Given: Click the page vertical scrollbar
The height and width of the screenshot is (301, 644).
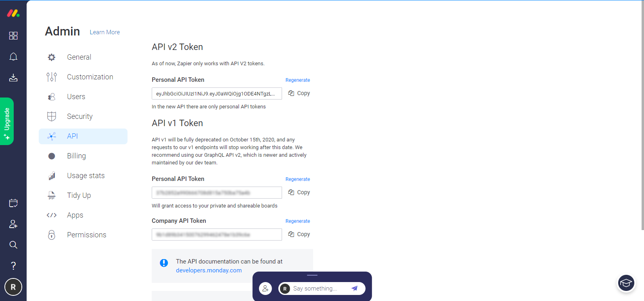Looking at the screenshot, I should coord(642,115).
